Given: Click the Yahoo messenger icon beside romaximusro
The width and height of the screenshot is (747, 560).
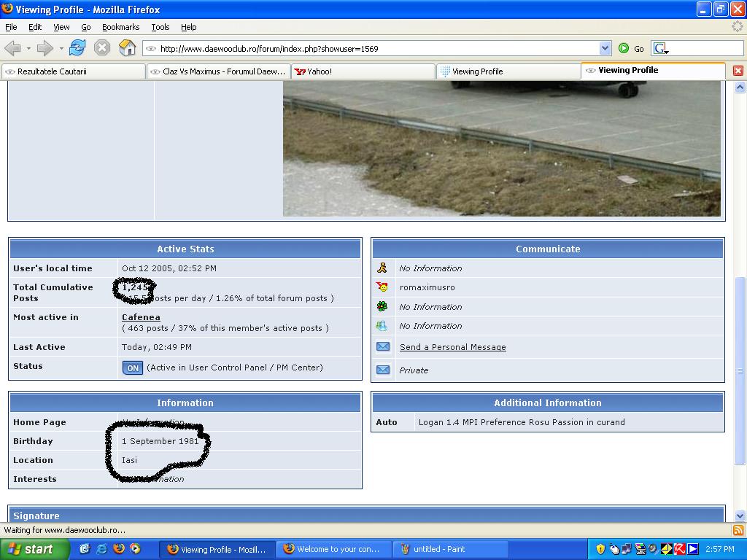Looking at the screenshot, I should (x=382, y=287).
